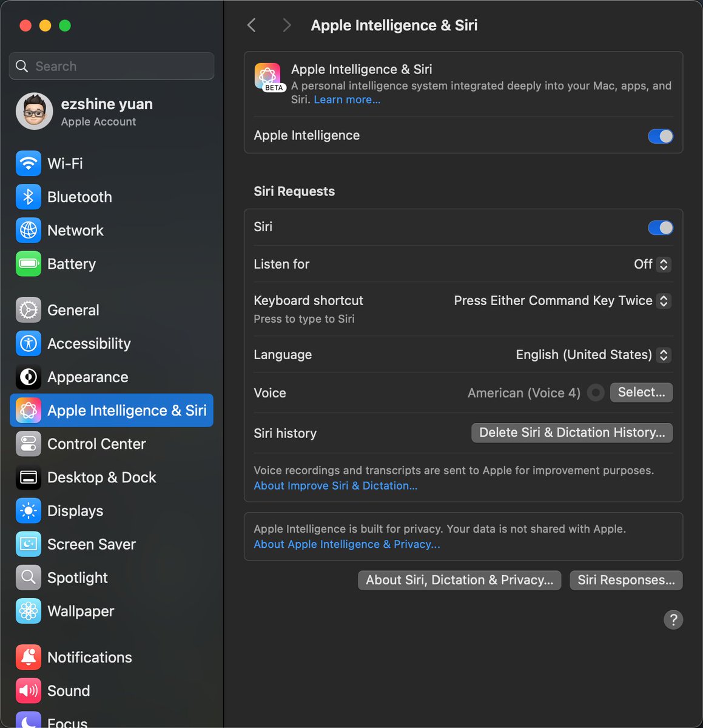Image resolution: width=703 pixels, height=728 pixels.
Task: Click the Apple Intelligence & Siri window title
Action: point(394,25)
